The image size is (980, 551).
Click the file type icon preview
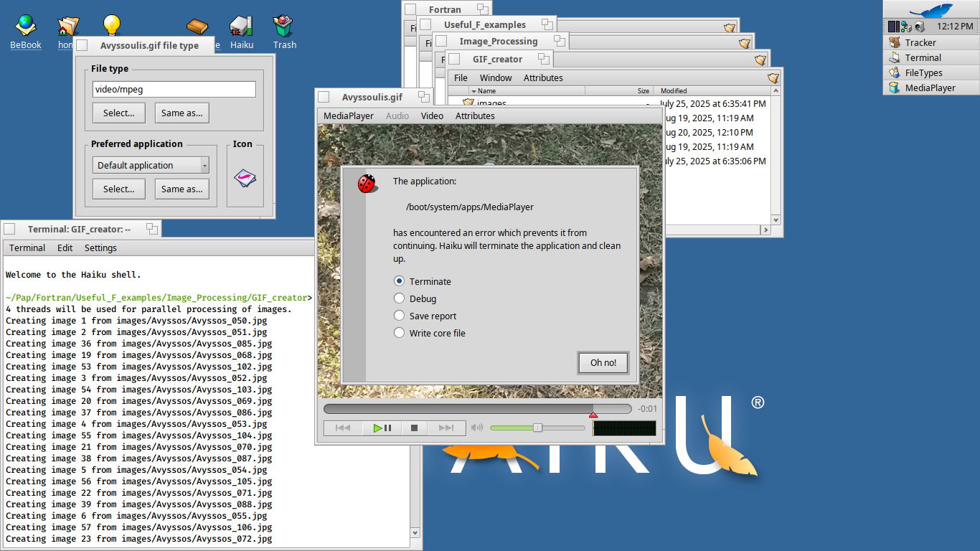[x=245, y=178]
